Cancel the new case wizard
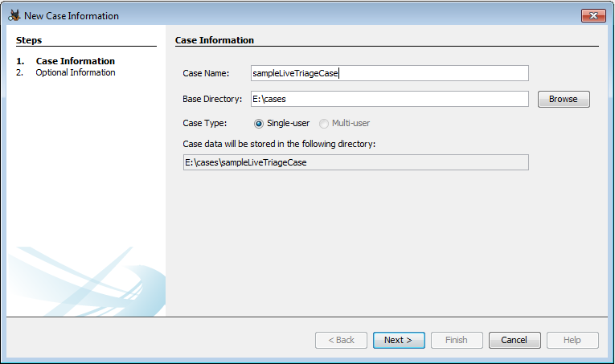 tap(514, 340)
